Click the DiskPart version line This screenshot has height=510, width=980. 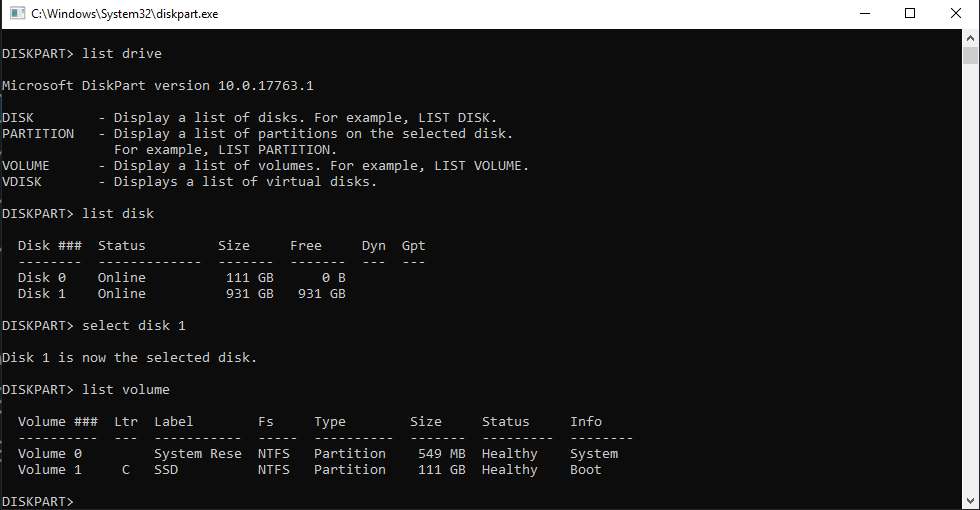click(x=158, y=86)
